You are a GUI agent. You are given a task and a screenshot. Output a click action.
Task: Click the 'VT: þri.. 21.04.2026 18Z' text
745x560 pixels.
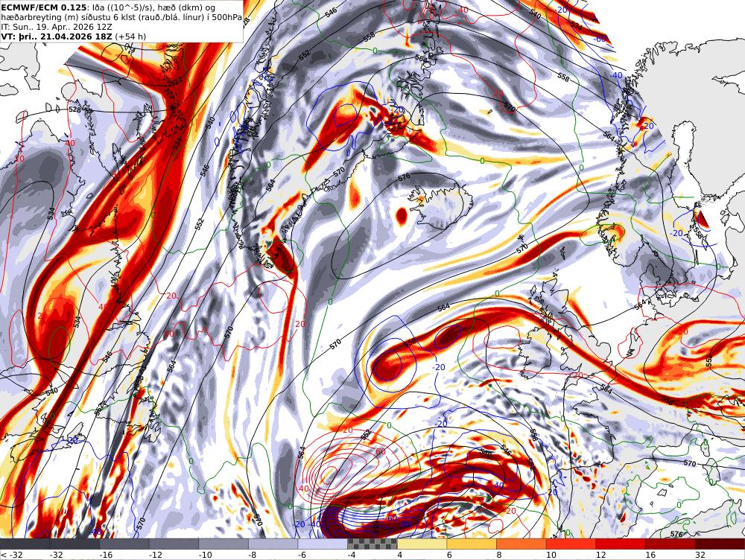coord(57,36)
